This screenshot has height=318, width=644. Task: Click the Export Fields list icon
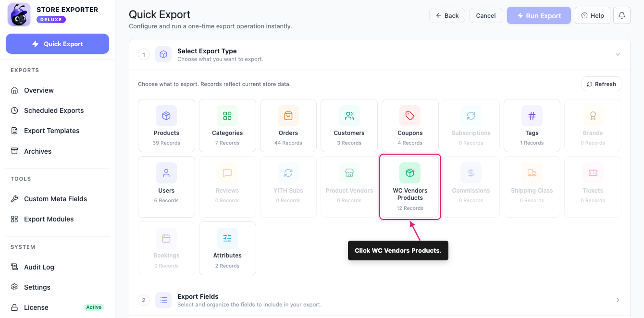pos(163,300)
